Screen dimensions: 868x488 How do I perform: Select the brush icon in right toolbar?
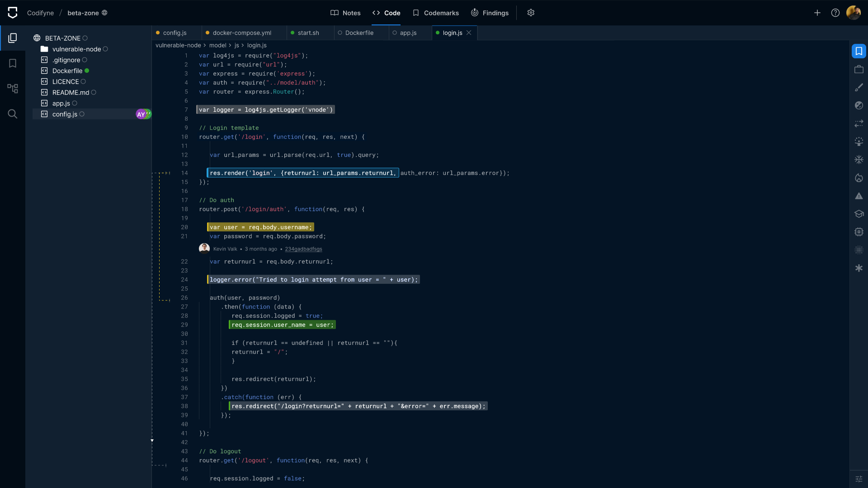(859, 87)
